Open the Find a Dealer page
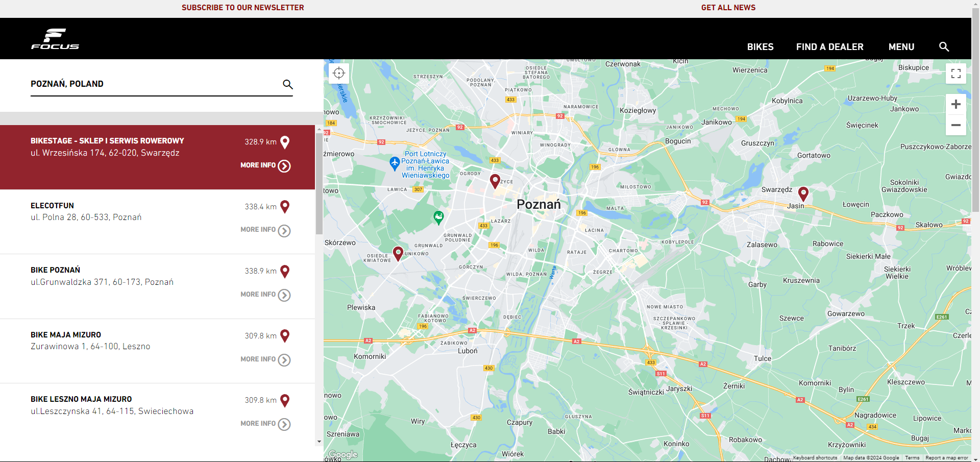The width and height of the screenshot is (980, 462). coord(829,47)
